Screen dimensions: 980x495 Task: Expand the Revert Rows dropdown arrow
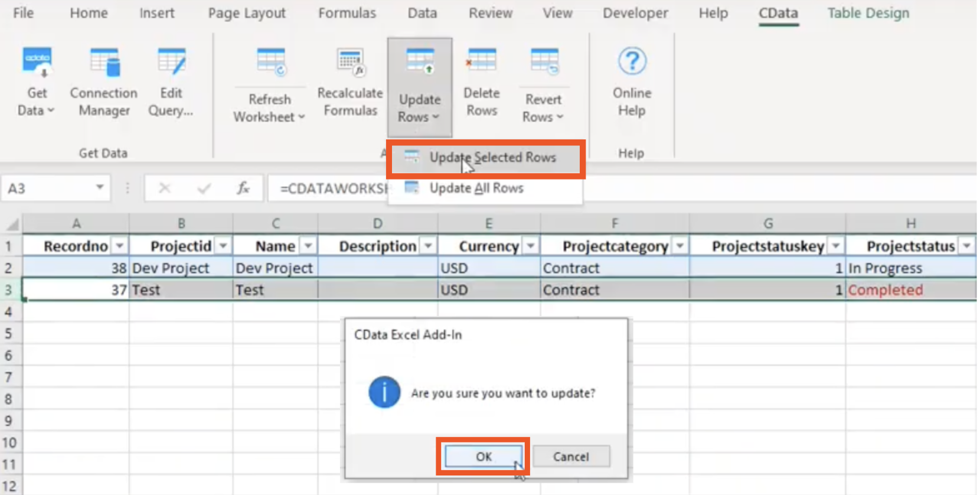tap(560, 117)
